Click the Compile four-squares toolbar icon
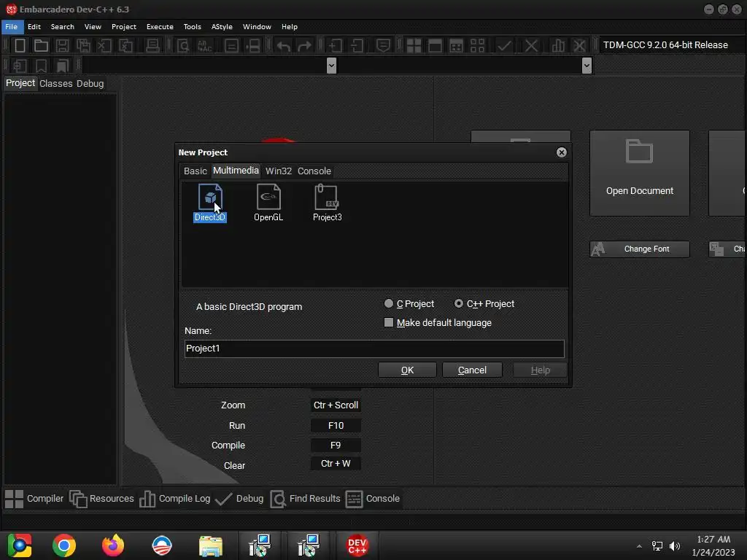The height and width of the screenshot is (560, 747). tap(414, 46)
